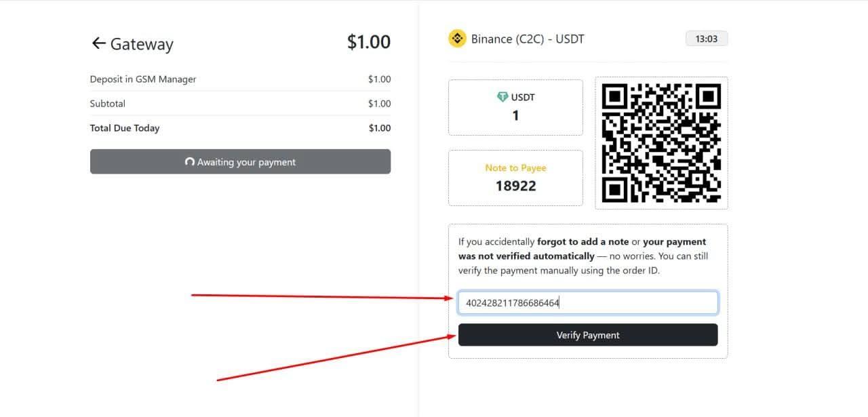This screenshot has height=417, width=868.
Task: Click the large $1.00 header total
Action: click(368, 42)
